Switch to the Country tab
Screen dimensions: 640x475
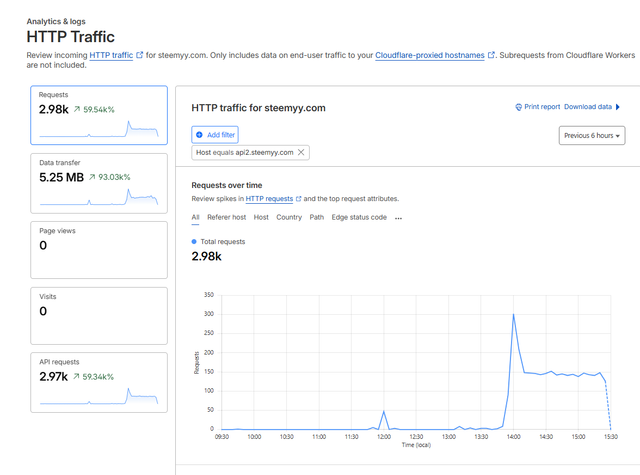289,217
